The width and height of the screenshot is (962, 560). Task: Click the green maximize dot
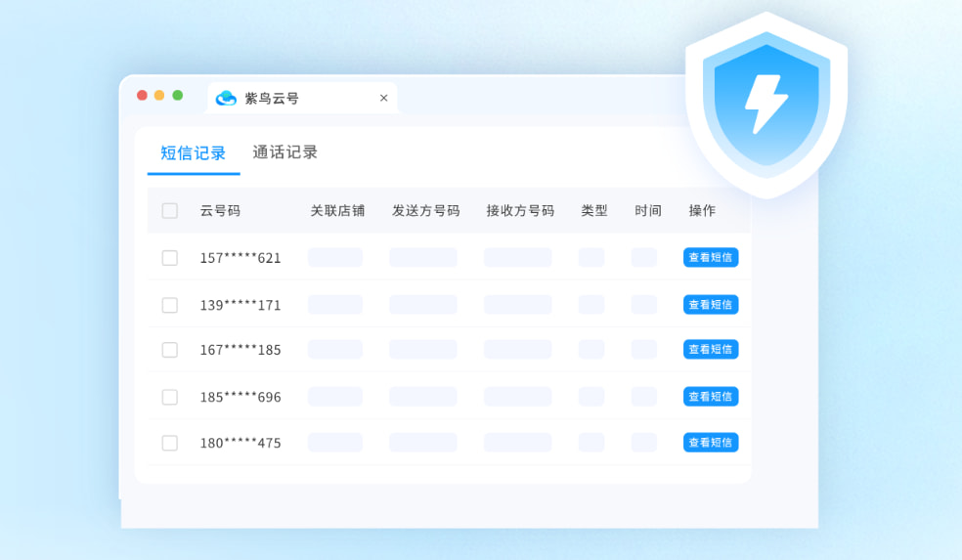(178, 95)
